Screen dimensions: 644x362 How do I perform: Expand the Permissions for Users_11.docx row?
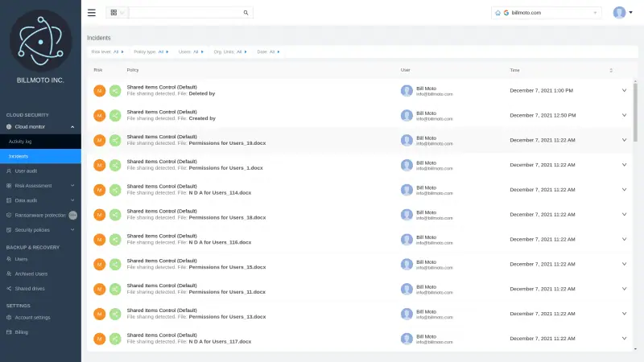624,289
